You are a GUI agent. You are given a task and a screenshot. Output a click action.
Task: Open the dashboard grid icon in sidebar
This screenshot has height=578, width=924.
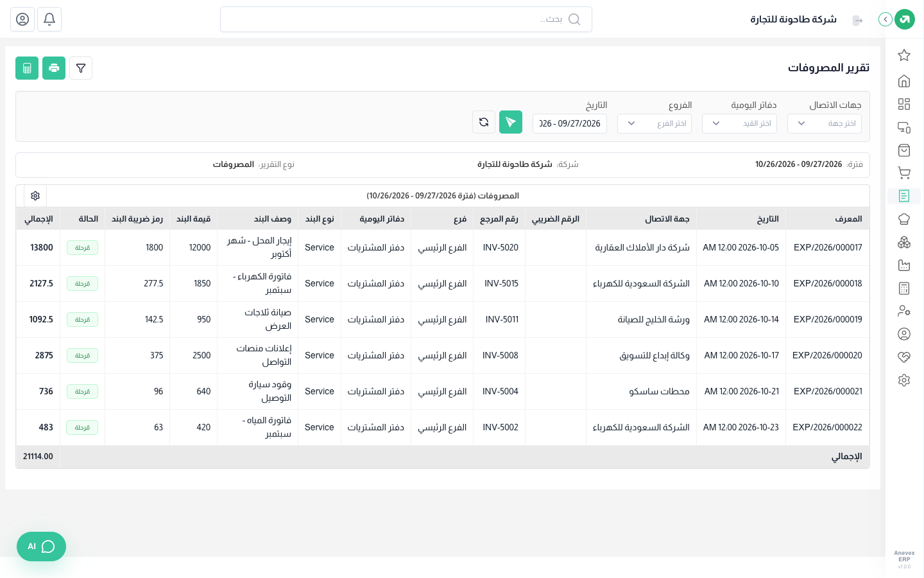tap(904, 104)
